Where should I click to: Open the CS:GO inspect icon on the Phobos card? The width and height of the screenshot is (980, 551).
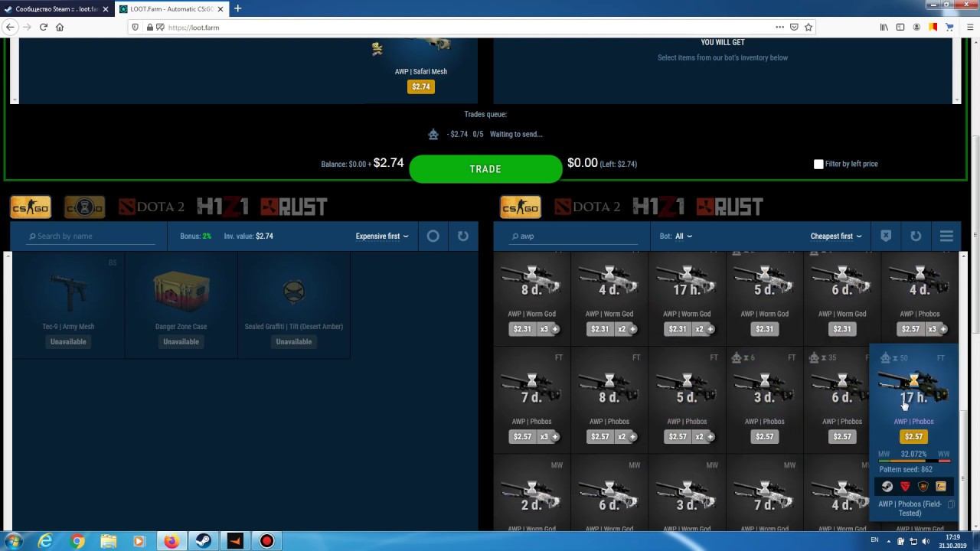coord(941,486)
